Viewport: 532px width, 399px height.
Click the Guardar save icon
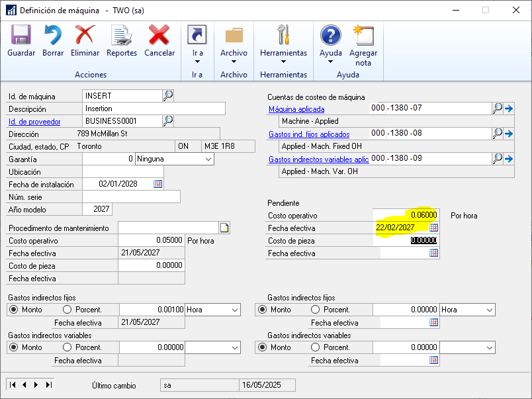[x=21, y=40]
